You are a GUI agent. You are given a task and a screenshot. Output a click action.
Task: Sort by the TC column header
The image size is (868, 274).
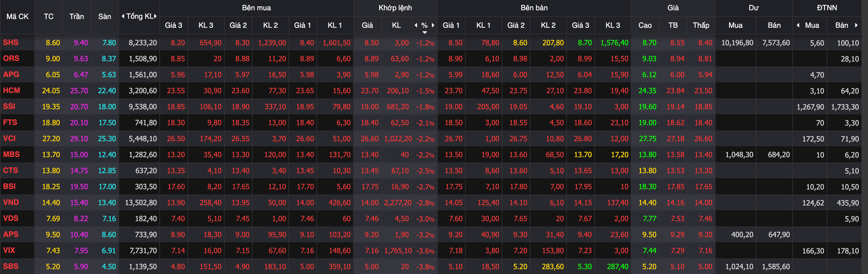[x=49, y=17]
